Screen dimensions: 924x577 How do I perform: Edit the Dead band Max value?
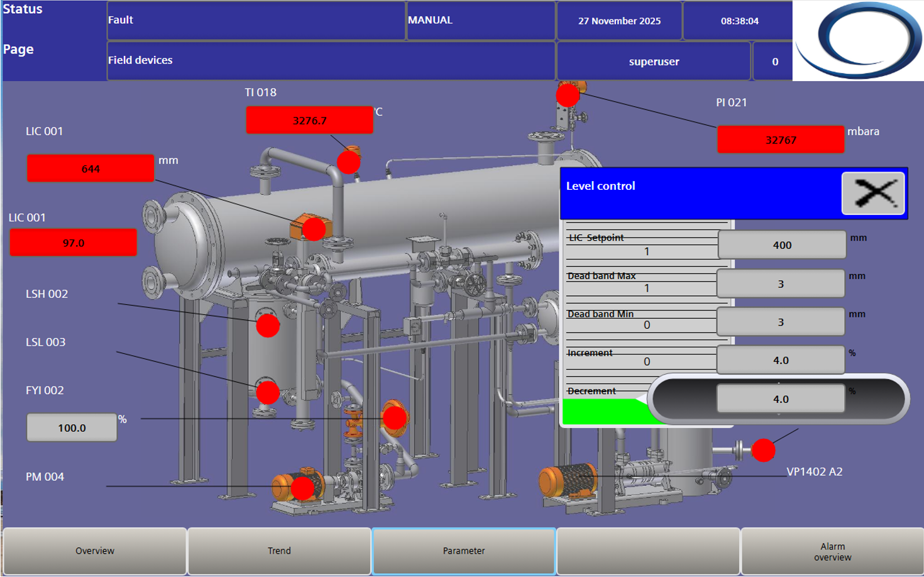point(780,284)
